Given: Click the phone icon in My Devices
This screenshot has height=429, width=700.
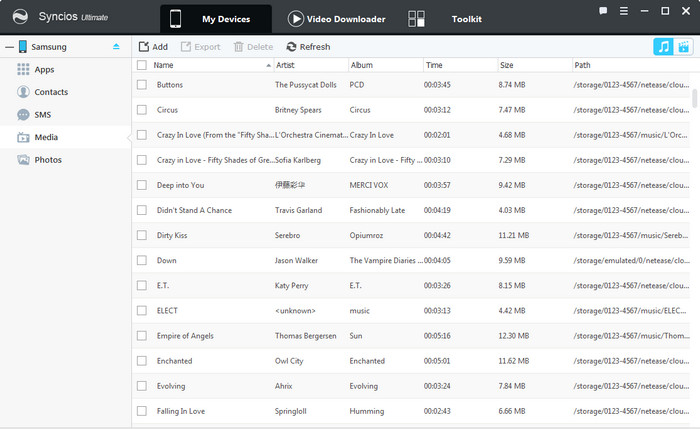Looking at the screenshot, I should coord(175,19).
